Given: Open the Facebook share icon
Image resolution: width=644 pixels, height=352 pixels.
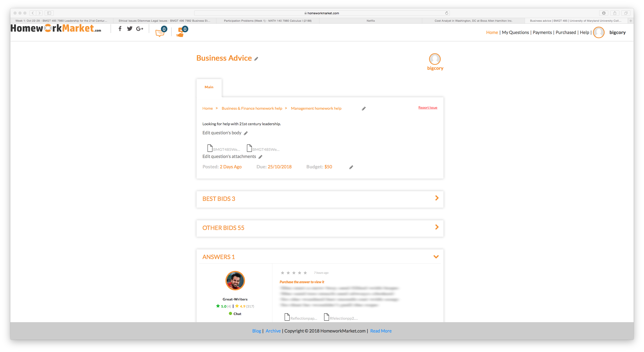Looking at the screenshot, I should pyautogui.click(x=120, y=29).
